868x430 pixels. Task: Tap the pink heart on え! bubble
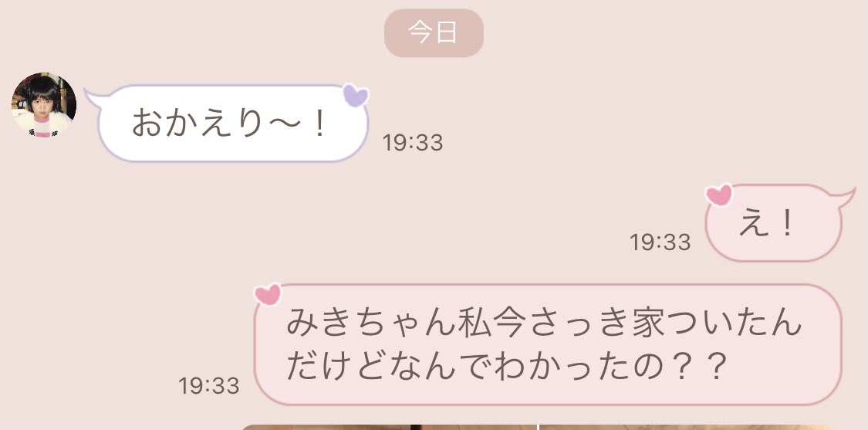pyautogui.click(x=719, y=195)
